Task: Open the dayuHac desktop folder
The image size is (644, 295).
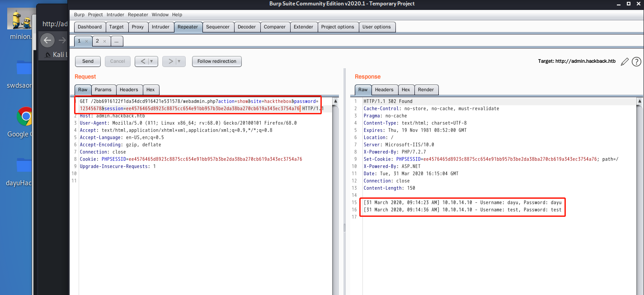Action: click(x=24, y=165)
